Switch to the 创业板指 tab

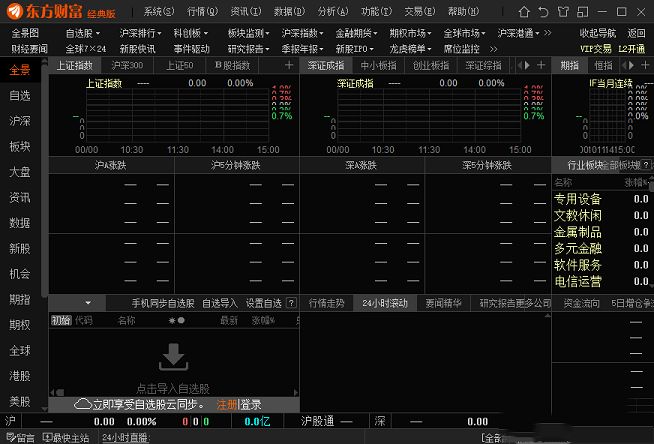(430, 65)
